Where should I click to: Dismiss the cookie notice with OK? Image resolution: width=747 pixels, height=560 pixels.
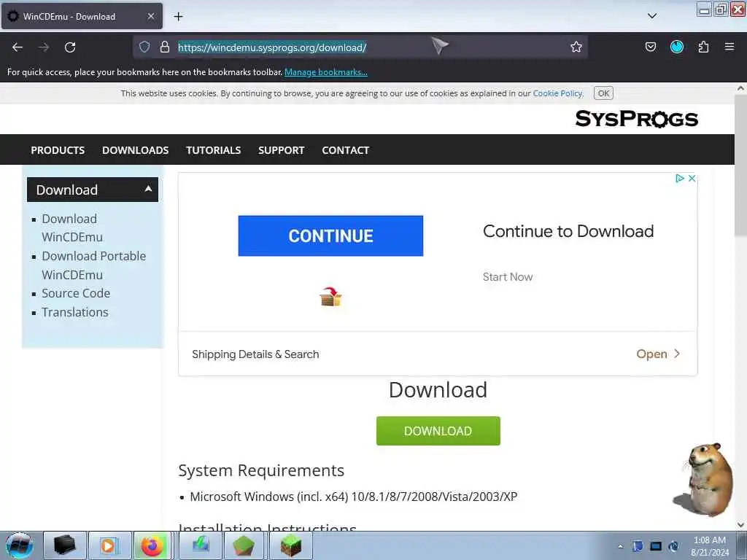click(603, 93)
